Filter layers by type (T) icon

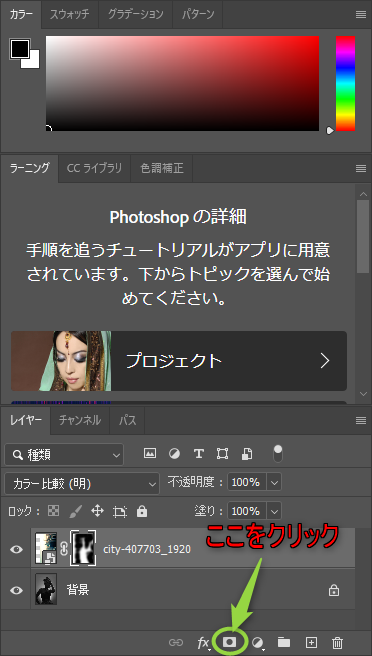pyautogui.click(x=199, y=454)
